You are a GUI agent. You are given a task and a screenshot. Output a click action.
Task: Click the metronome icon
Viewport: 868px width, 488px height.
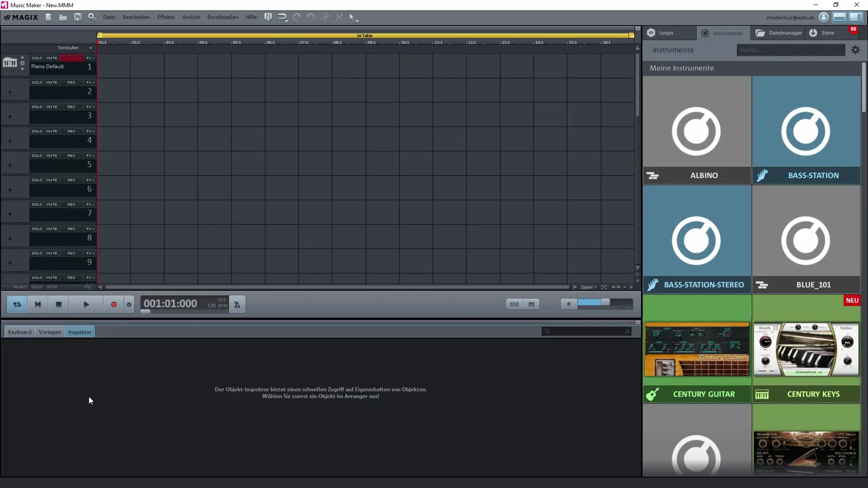[x=237, y=305]
